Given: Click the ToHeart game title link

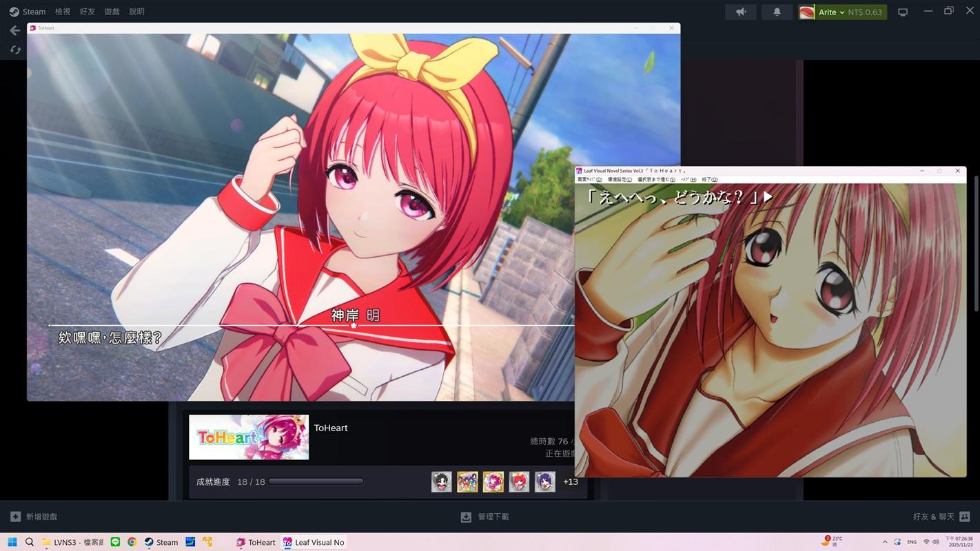Looking at the screenshot, I should pos(331,428).
